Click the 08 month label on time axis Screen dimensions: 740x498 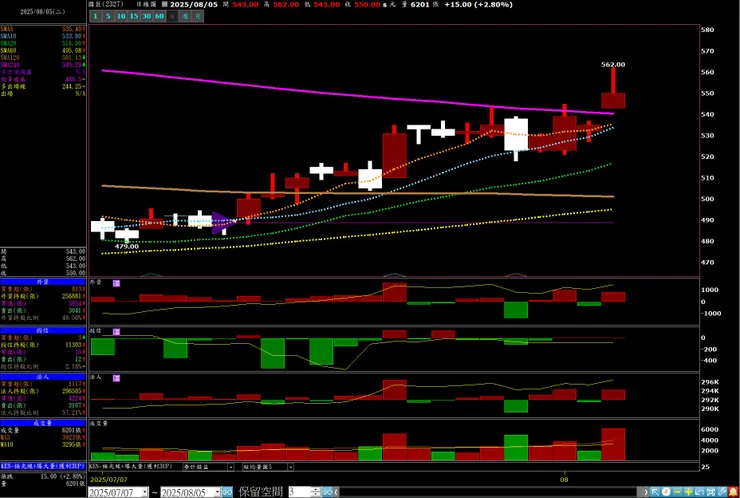point(564,479)
